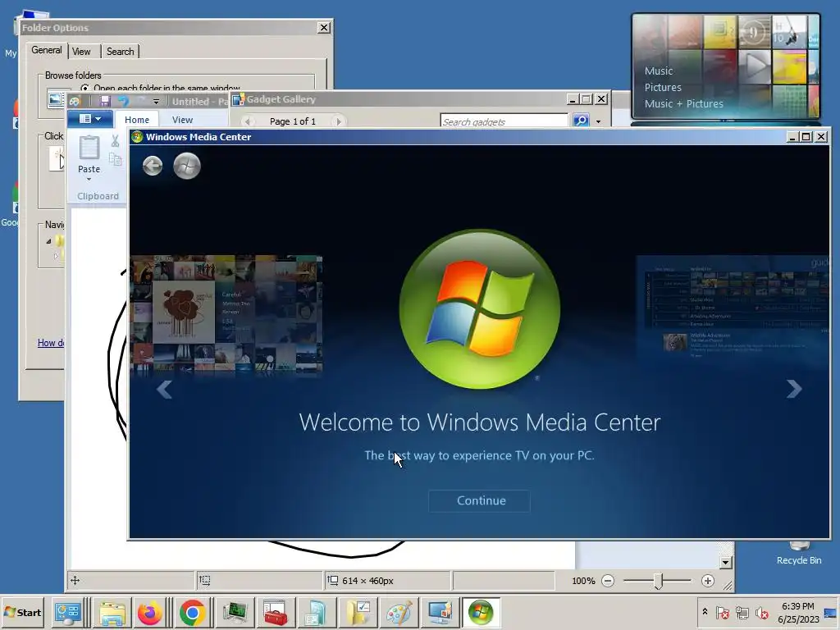Select Music + Pictures in the gadget

click(683, 104)
